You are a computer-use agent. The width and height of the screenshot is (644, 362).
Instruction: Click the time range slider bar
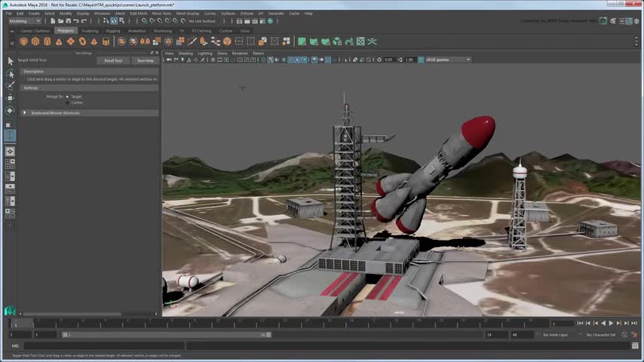tap(166, 334)
